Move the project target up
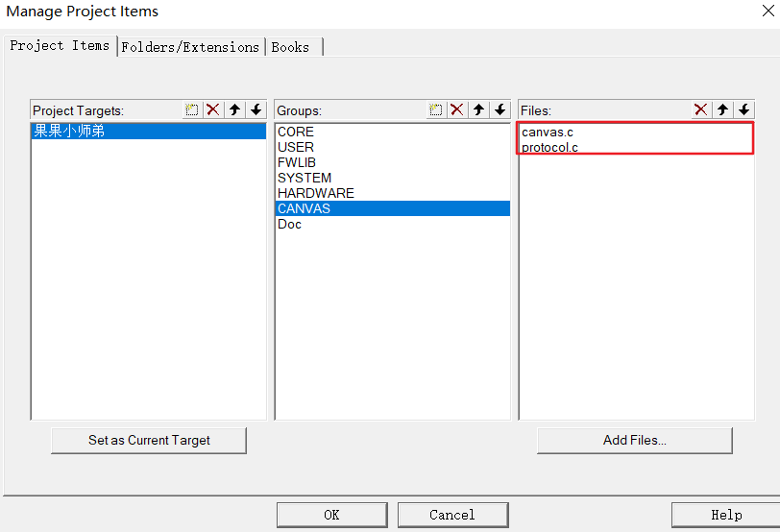This screenshot has width=780, height=532. tap(234, 109)
